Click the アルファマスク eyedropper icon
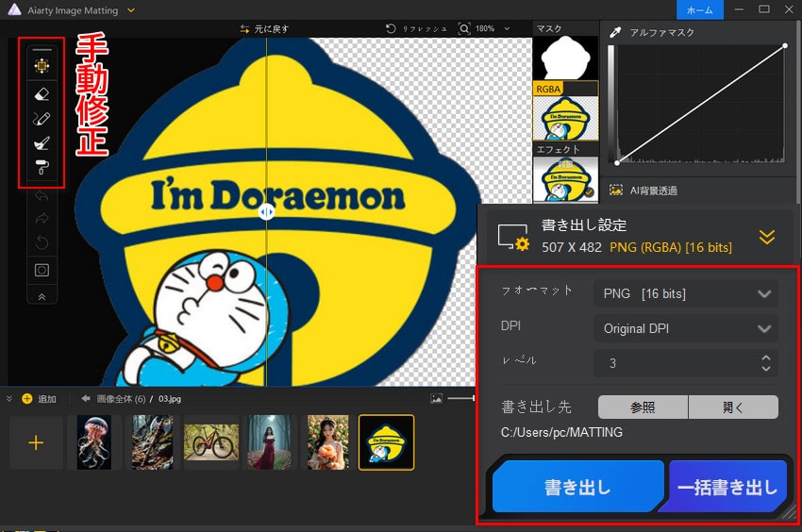This screenshot has height=532, width=802. (x=615, y=33)
